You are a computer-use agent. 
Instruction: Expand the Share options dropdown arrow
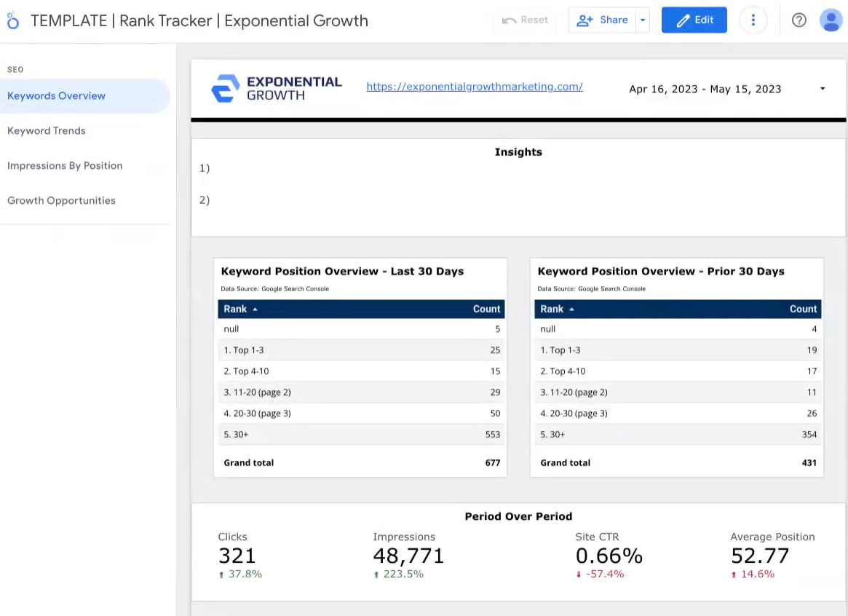click(x=643, y=20)
